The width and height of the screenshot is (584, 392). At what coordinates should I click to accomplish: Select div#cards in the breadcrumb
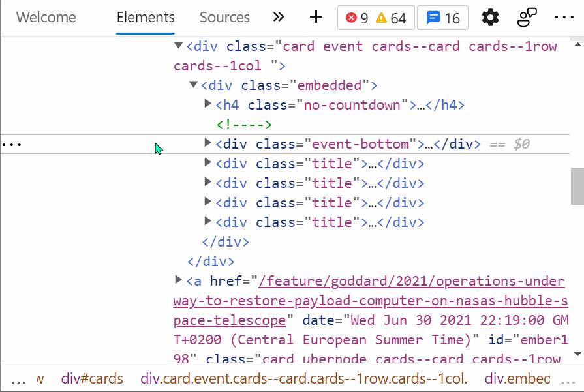pos(92,378)
